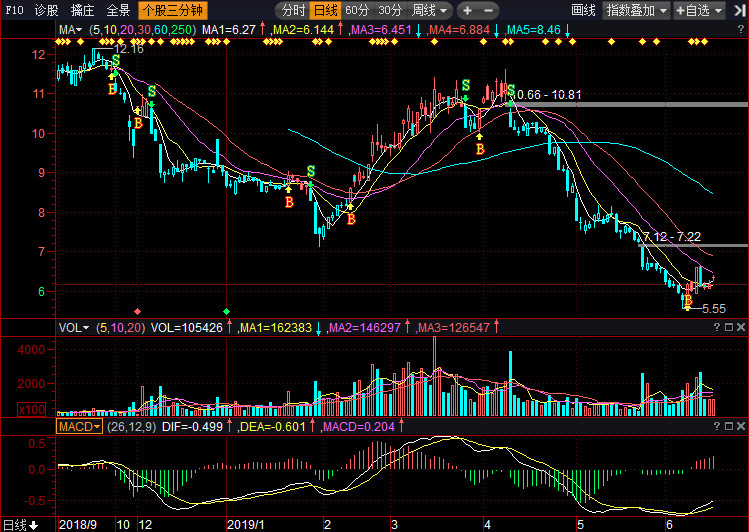Switch to the 30分 timeframe
The image size is (749, 532).
pyautogui.click(x=389, y=10)
